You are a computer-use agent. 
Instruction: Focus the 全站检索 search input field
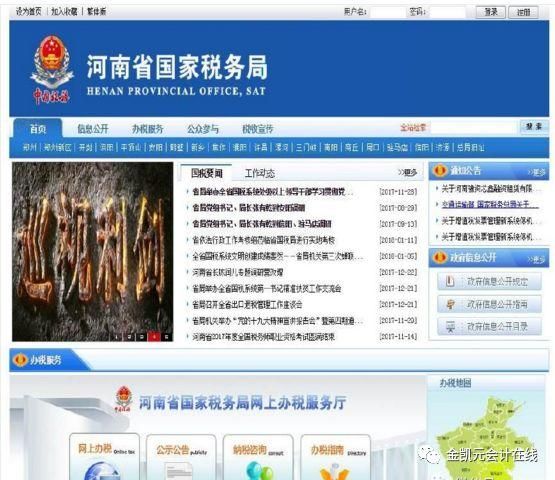click(x=474, y=127)
